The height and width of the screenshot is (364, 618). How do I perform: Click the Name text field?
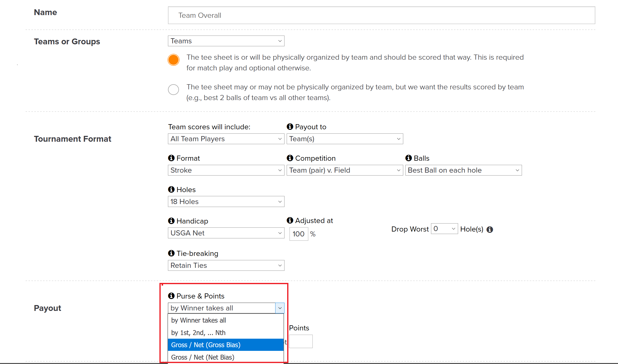[x=381, y=15]
